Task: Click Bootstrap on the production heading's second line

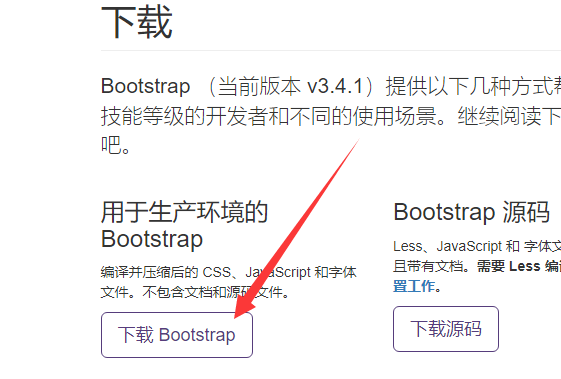Action: [x=152, y=239]
